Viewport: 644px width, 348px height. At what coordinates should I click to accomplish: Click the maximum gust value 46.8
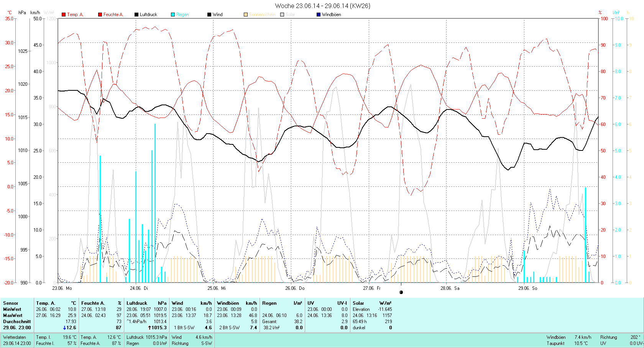[x=253, y=315]
